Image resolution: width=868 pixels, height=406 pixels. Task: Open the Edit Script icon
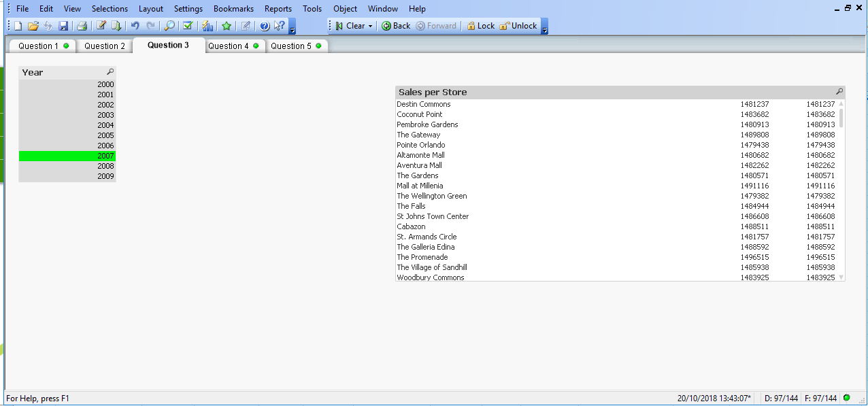[101, 25]
